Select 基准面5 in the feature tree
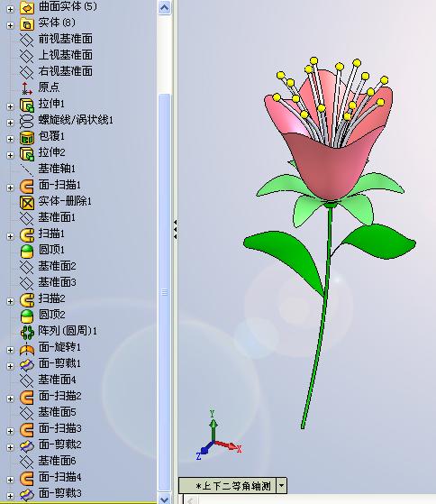Image resolution: width=436 pixels, height=504 pixels. (57, 412)
